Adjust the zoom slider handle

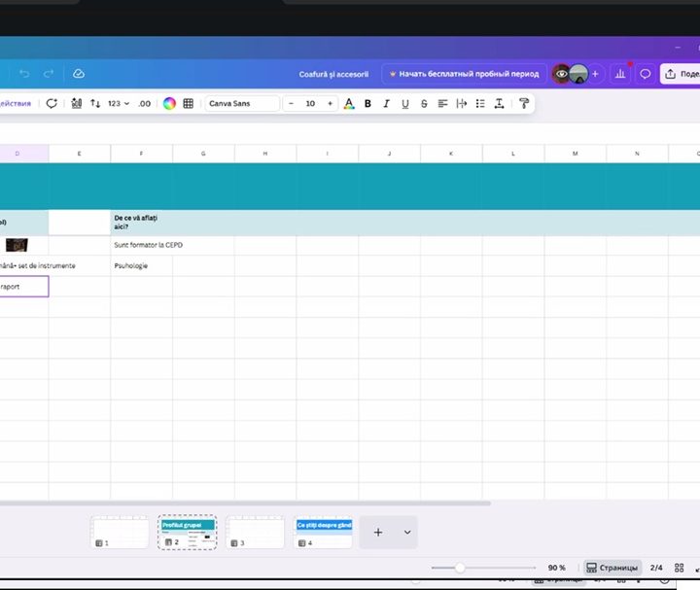460,568
